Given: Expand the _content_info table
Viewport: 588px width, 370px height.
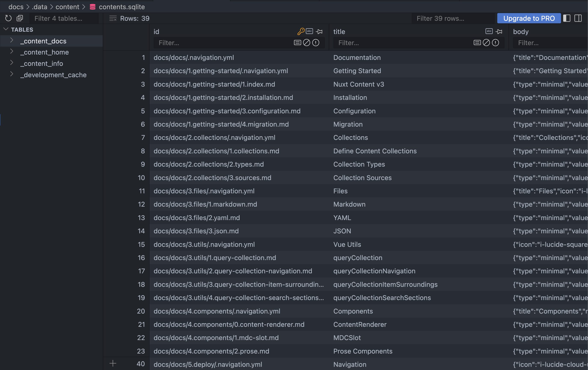Looking at the screenshot, I should tap(12, 63).
